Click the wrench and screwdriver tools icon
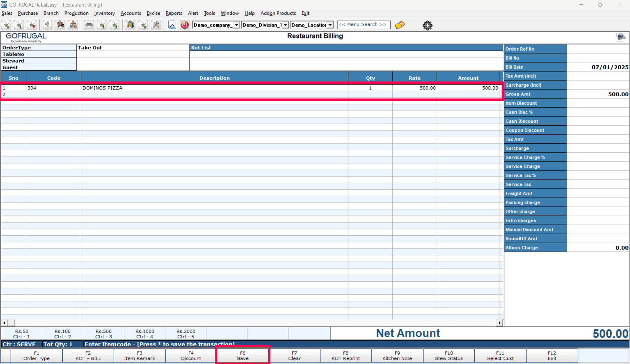This screenshot has height=364, width=630. coord(156,25)
